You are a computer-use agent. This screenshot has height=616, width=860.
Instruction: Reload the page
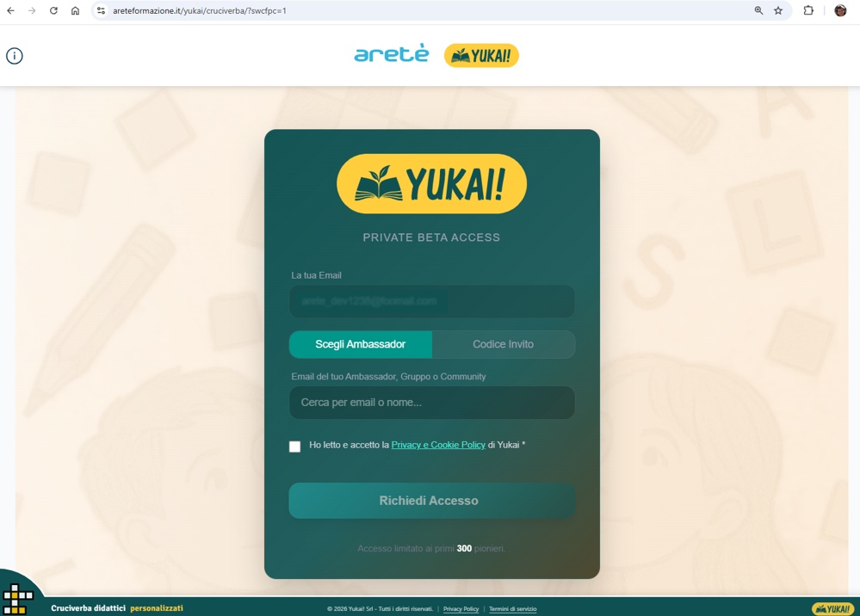53,10
